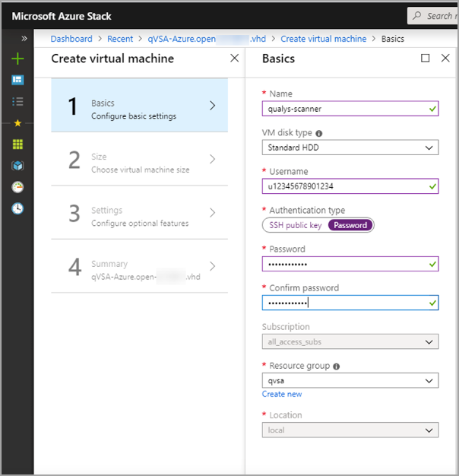The image size is (459, 476).
Task: Select Password authentication type
Action: (x=350, y=225)
